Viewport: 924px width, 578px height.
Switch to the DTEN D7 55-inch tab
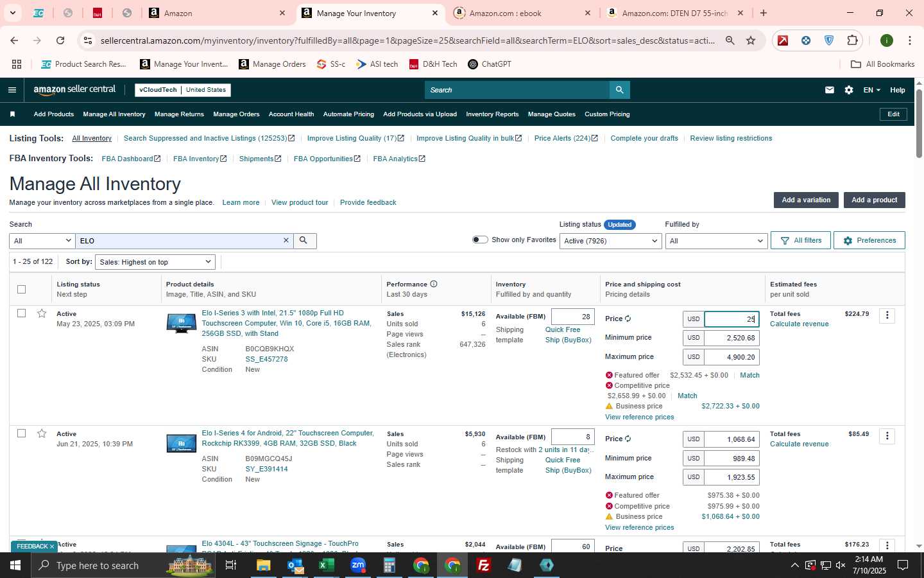[x=676, y=13]
